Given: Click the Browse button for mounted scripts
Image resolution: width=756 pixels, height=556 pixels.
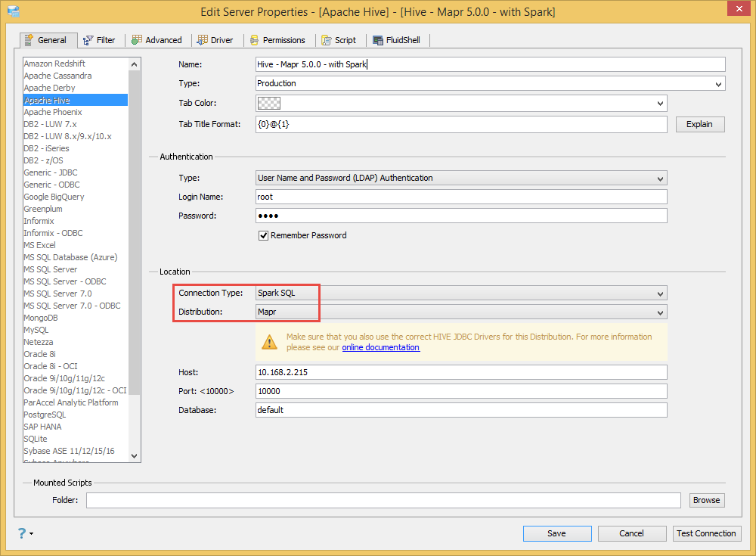Looking at the screenshot, I should pos(706,500).
